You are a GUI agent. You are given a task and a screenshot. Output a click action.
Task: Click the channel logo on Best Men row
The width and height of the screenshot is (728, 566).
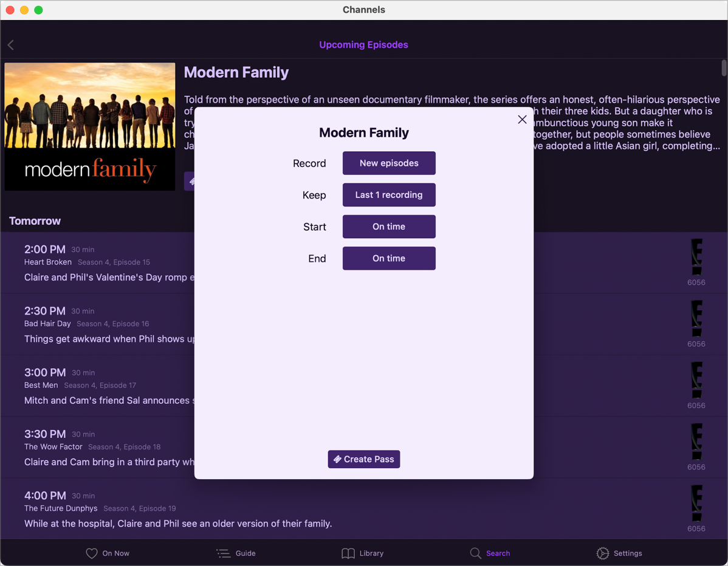696,380
